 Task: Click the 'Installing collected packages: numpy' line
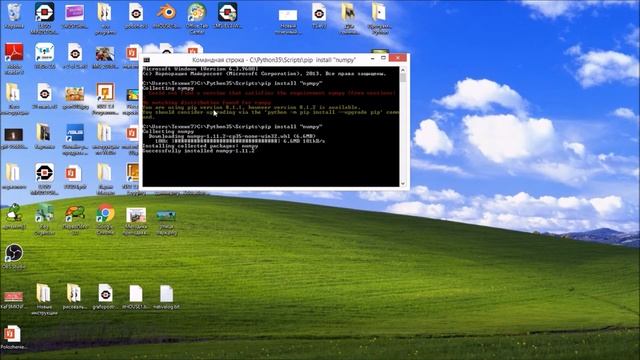[200, 146]
